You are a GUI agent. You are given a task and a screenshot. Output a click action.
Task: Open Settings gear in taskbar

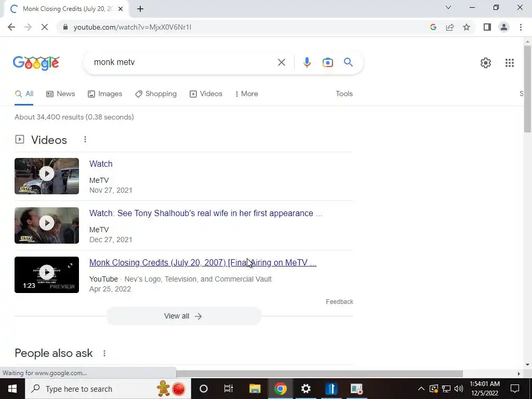[x=305, y=389]
